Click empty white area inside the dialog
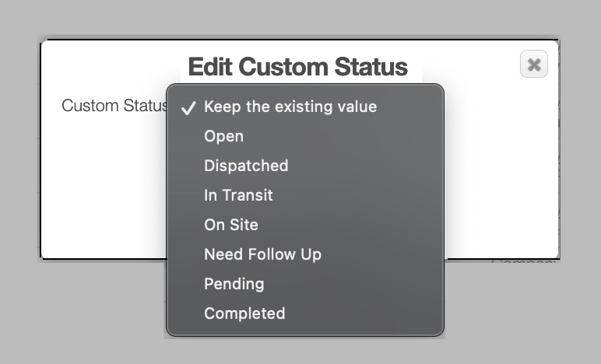 pyautogui.click(x=498, y=187)
